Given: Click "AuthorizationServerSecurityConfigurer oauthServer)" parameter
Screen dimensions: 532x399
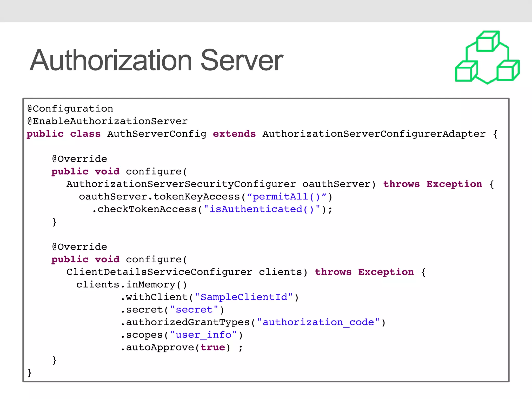Looking at the screenshot, I should [x=221, y=184].
